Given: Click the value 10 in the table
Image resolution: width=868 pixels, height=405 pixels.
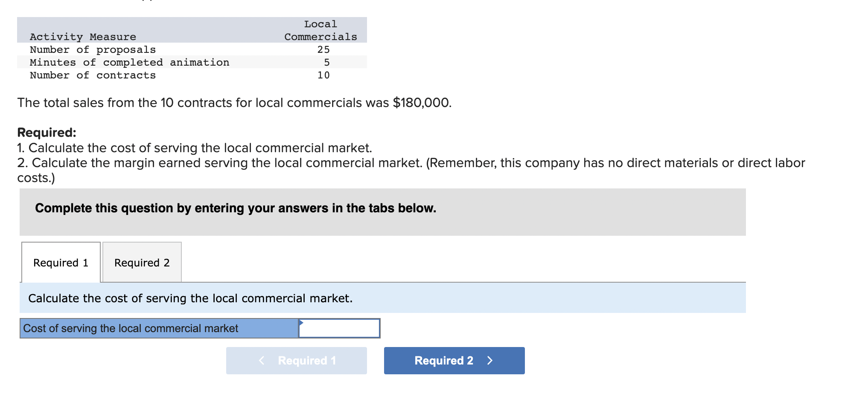Looking at the screenshot, I should point(323,75).
